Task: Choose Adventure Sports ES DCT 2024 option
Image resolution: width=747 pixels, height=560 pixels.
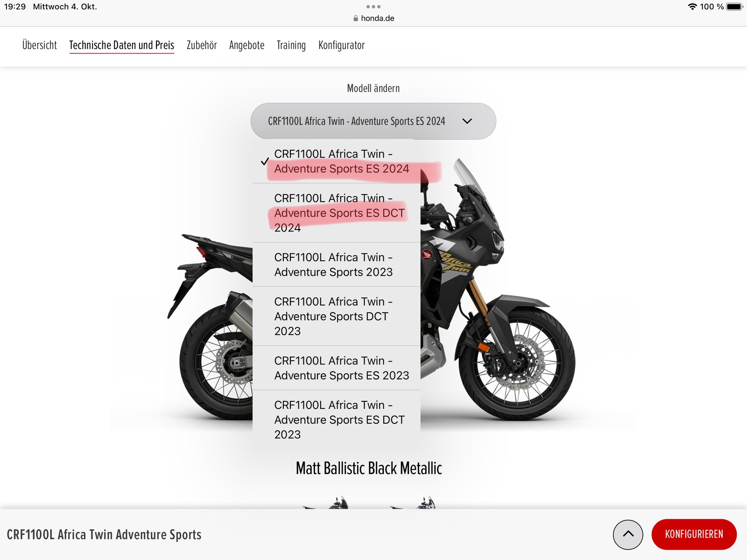Action: [x=336, y=213]
